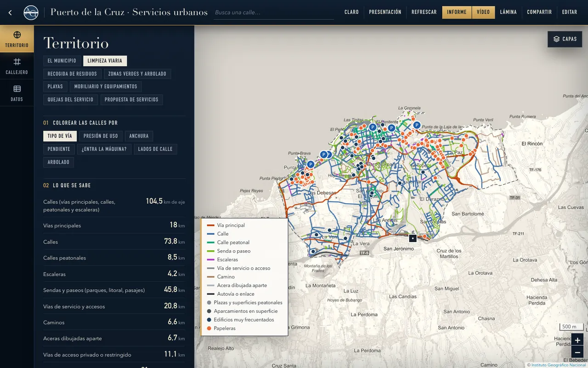Image resolution: width=588 pixels, height=368 pixels.
Task: Color streets by Pendiente
Action: point(59,149)
